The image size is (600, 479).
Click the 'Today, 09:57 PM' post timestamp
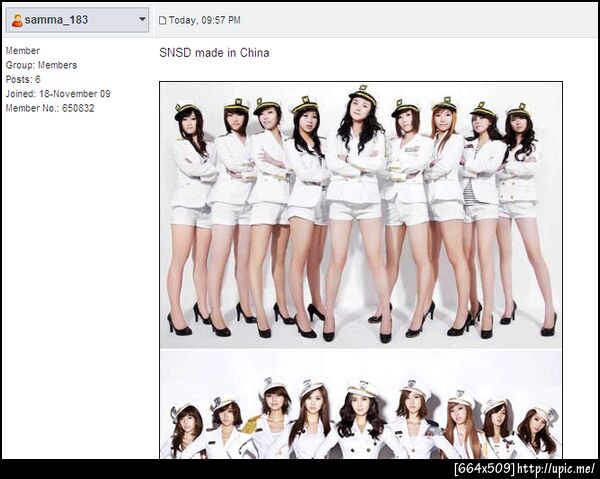204,20
